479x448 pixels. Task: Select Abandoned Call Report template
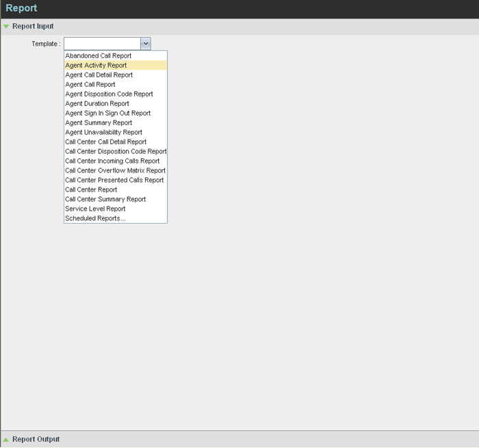(116, 55)
